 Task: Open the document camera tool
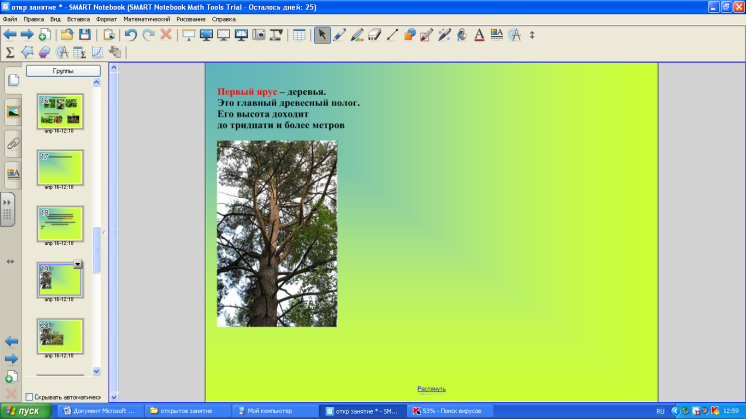tap(276, 35)
